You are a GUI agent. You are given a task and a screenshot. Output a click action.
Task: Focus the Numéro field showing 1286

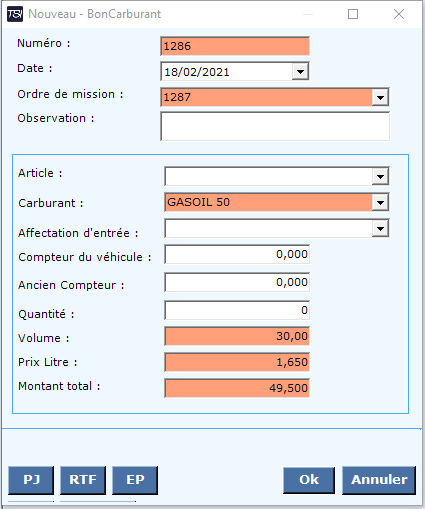[x=235, y=46]
